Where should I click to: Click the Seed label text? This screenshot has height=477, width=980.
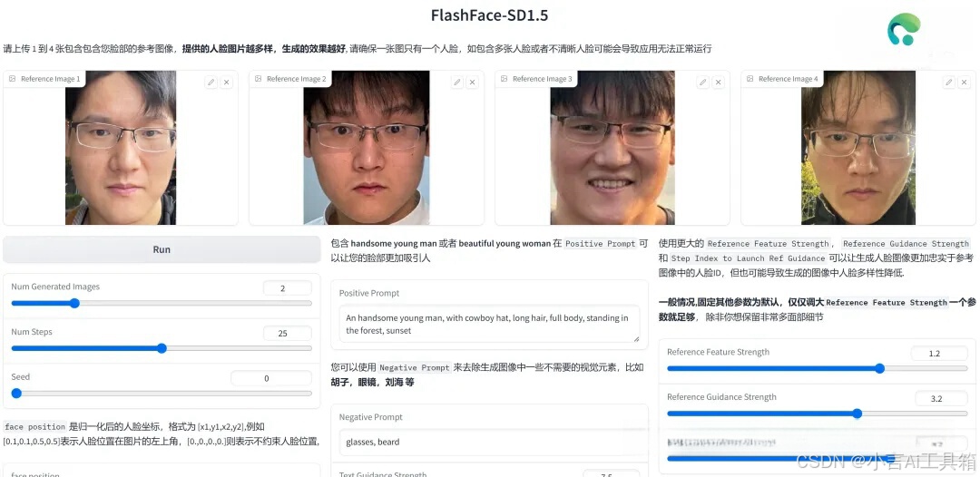coord(21,376)
